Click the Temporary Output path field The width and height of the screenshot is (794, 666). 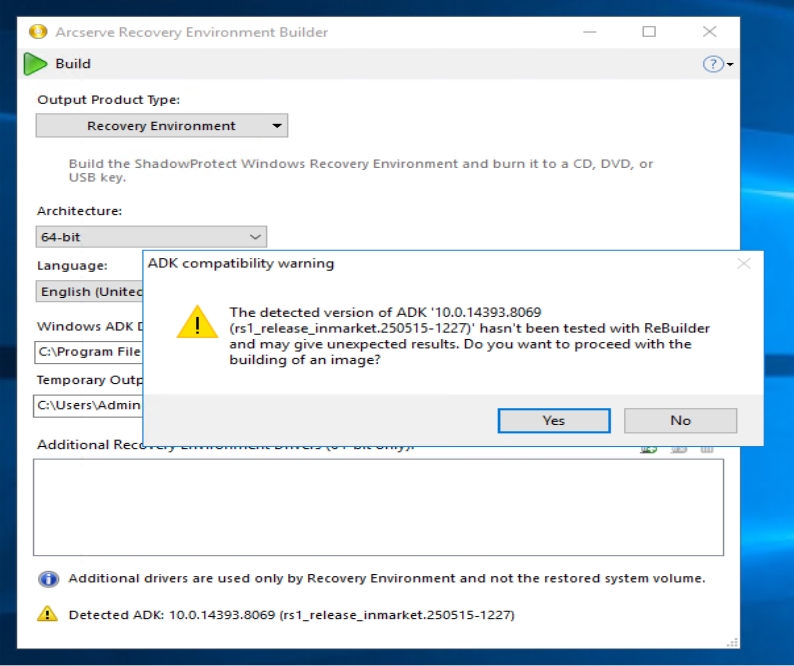pos(88,406)
